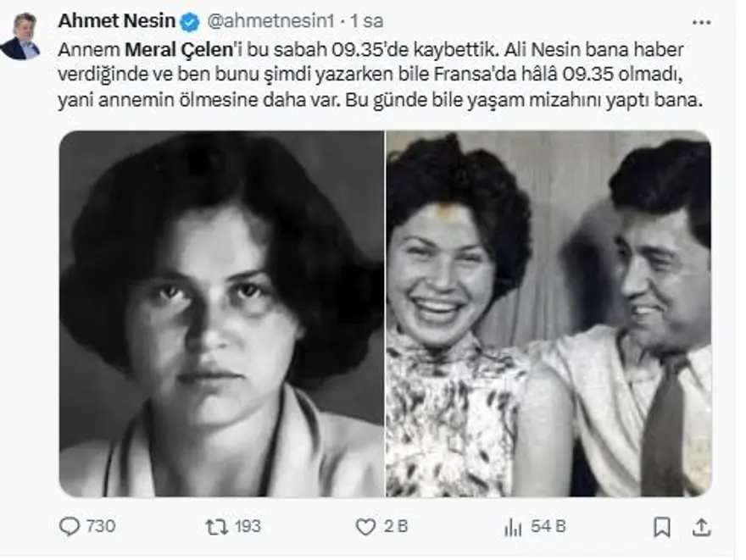This screenshot has width=746, height=560.
Task: Open the '1 sa' timestamp link
Action: (x=366, y=21)
